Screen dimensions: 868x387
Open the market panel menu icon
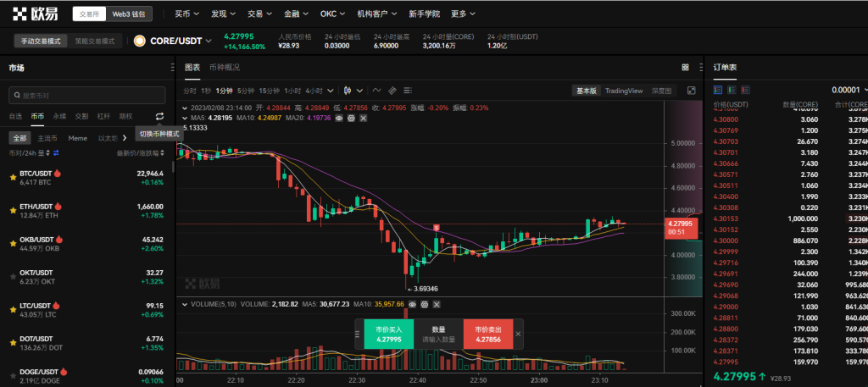173,68
